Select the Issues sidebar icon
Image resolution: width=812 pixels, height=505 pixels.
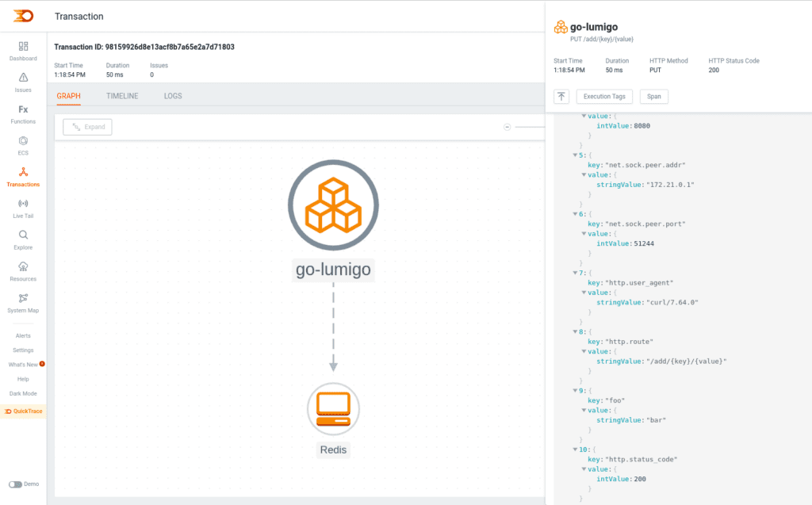coord(23,82)
